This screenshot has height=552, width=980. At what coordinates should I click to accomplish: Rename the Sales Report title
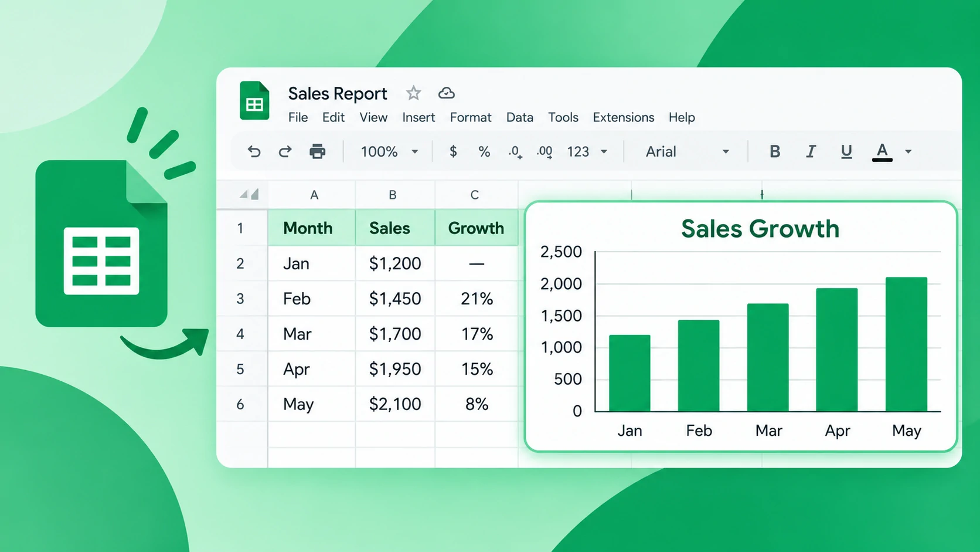pyautogui.click(x=338, y=94)
